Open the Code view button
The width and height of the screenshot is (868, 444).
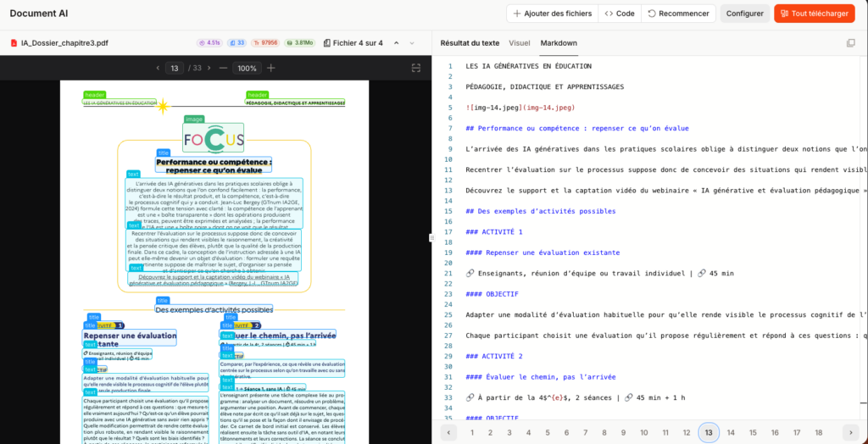620,14
